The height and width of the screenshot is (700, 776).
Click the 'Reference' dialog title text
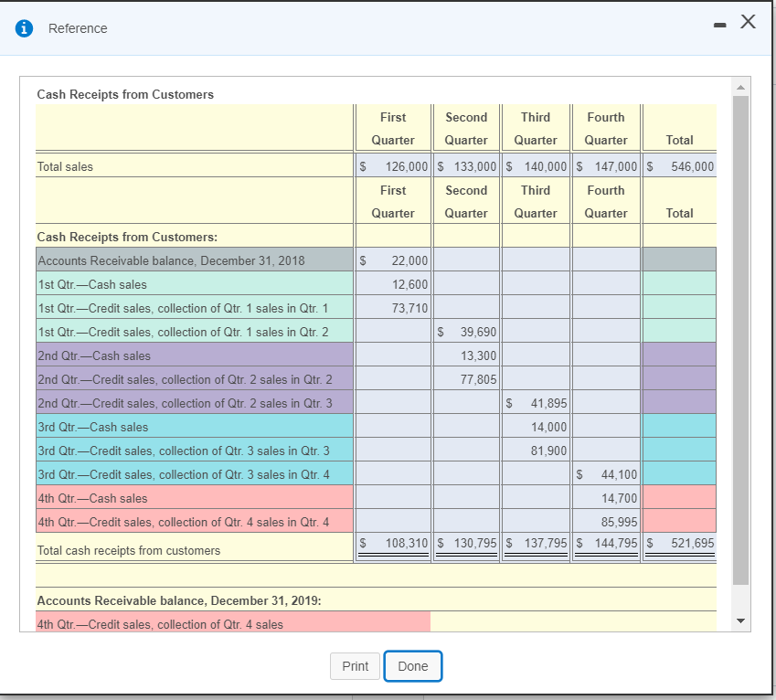pos(78,28)
